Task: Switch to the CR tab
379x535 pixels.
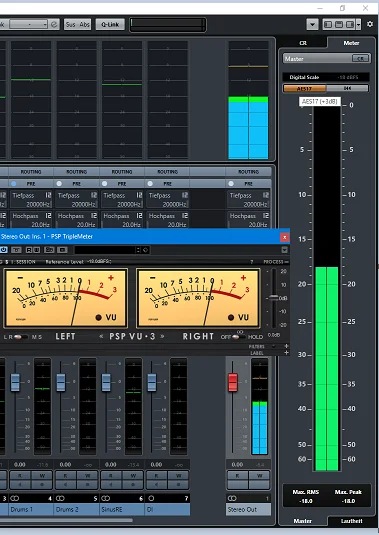Action: [303, 43]
